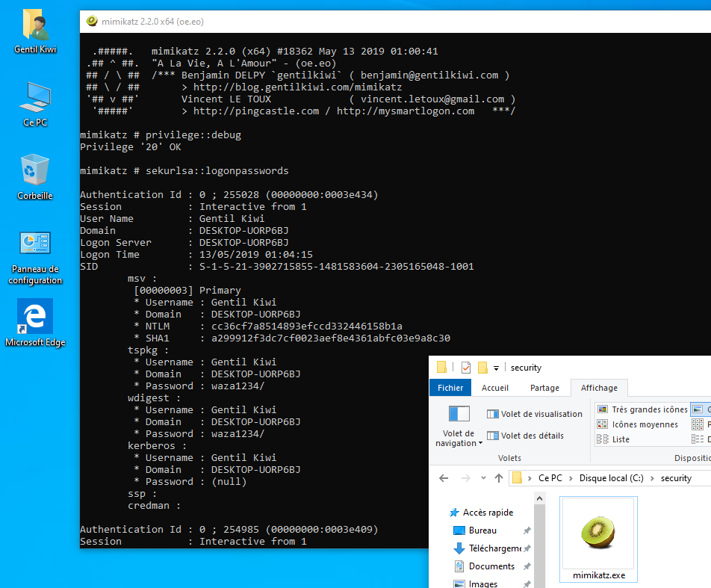Click the NTLM hash value in console
The height and width of the screenshot is (588, 711).
[306, 327]
